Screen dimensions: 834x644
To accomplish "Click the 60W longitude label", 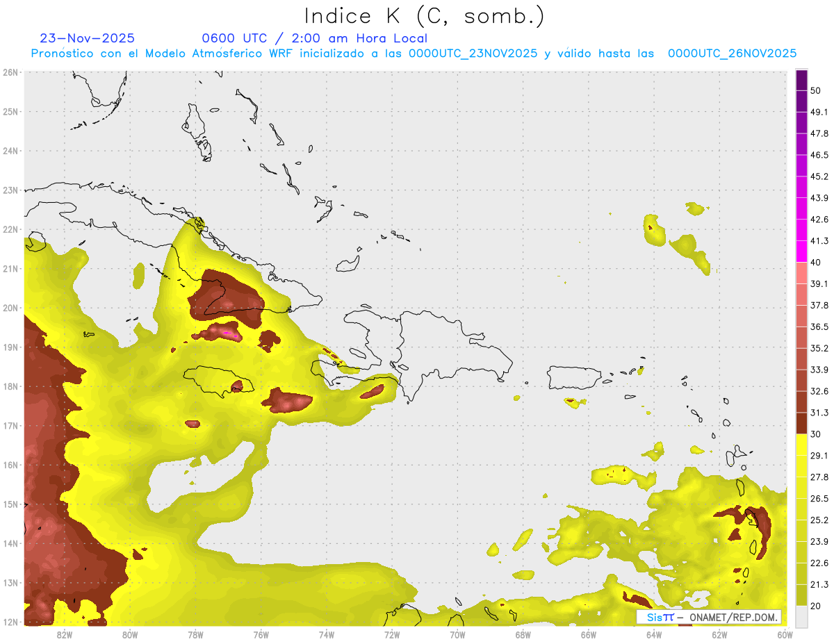I will tap(785, 634).
